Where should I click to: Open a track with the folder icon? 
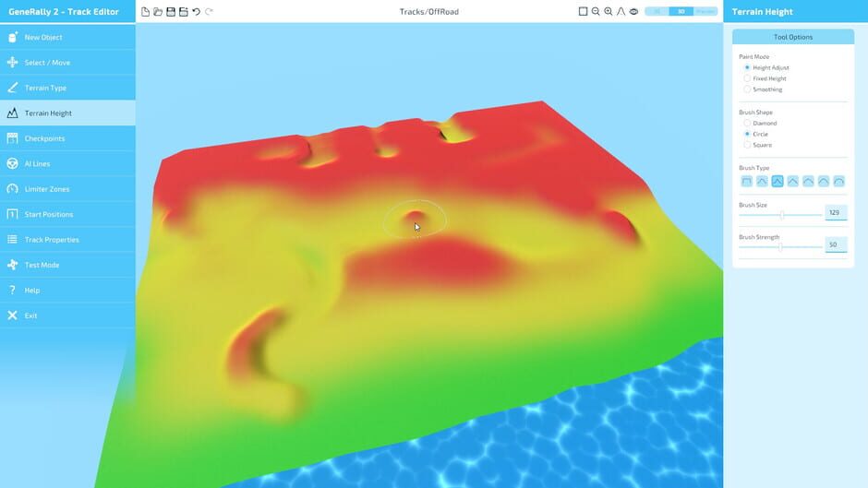(x=158, y=12)
